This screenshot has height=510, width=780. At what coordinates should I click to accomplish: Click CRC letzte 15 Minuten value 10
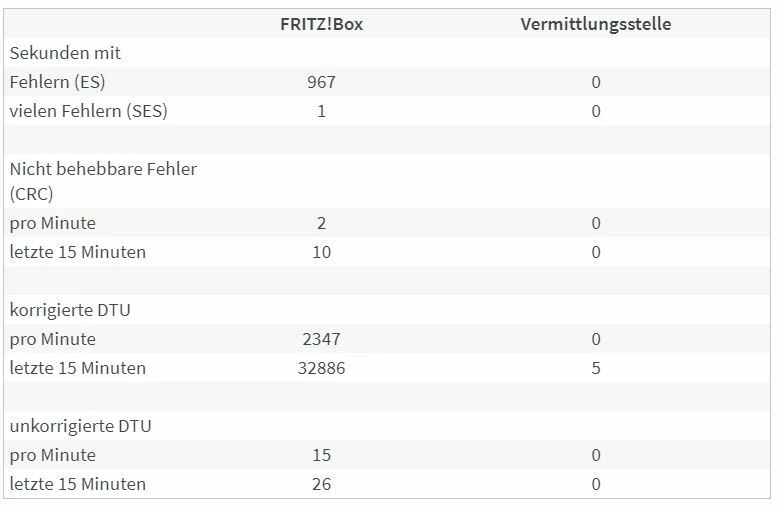[x=321, y=252]
